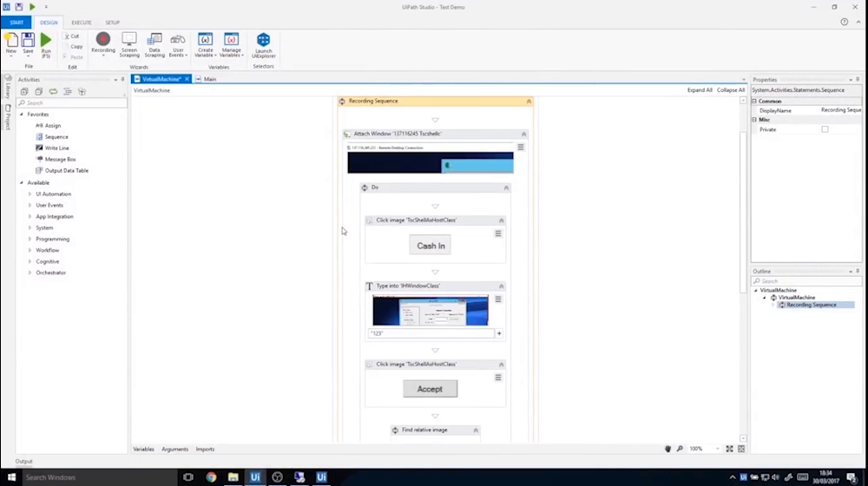
Task: Open options menu of Type into activity
Action: [x=498, y=299]
